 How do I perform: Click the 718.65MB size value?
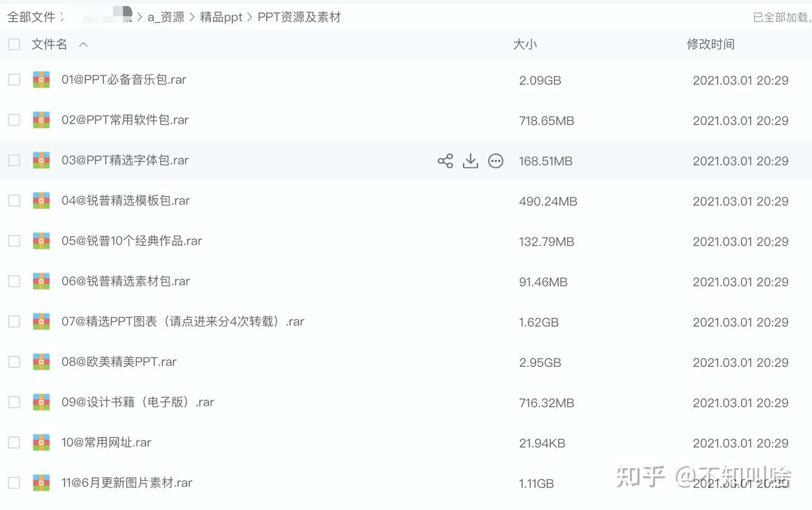point(546,121)
